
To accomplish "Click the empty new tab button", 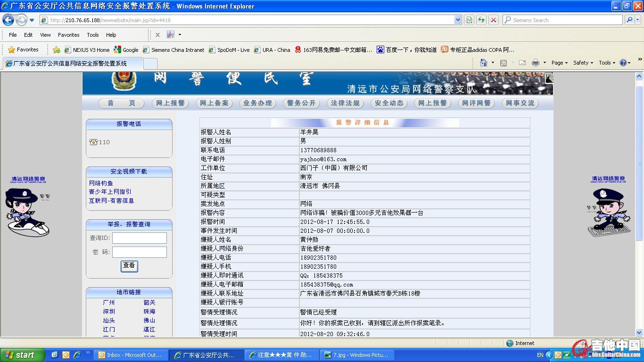I will point(150,64).
